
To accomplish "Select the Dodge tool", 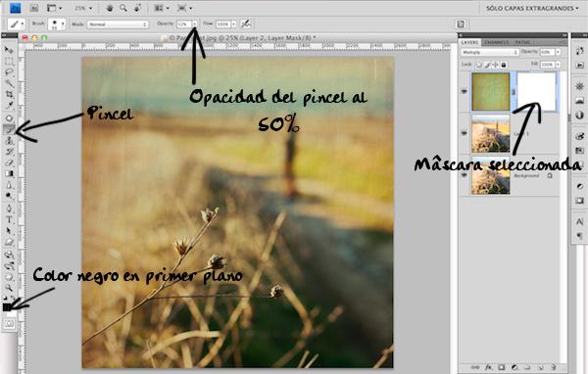I will tap(9, 196).
